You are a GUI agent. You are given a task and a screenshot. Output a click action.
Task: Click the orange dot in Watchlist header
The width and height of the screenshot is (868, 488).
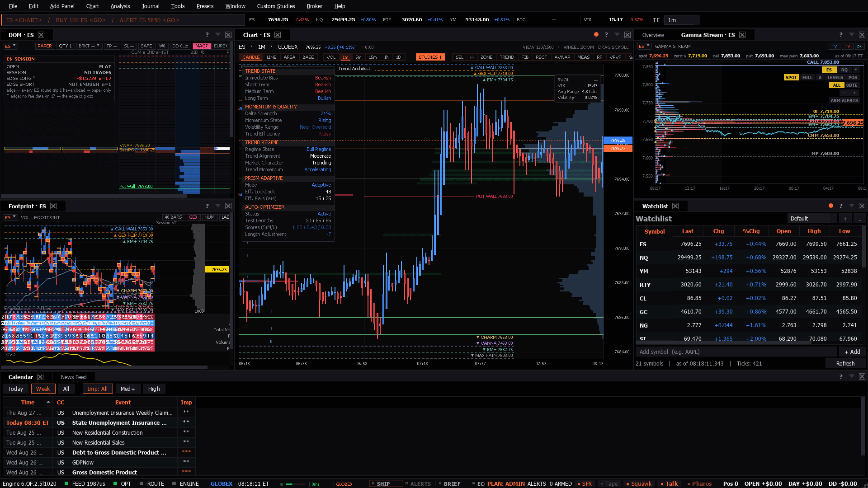tap(831, 206)
